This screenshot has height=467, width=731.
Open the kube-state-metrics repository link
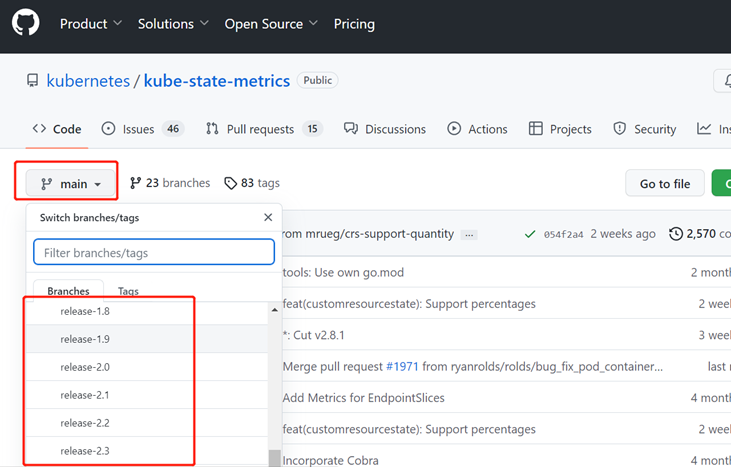[x=217, y=81]
